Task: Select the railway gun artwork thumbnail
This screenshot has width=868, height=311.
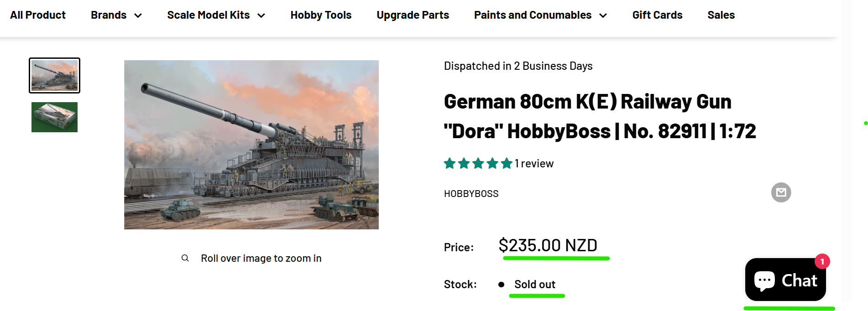Action: click(x=54, y=75)
